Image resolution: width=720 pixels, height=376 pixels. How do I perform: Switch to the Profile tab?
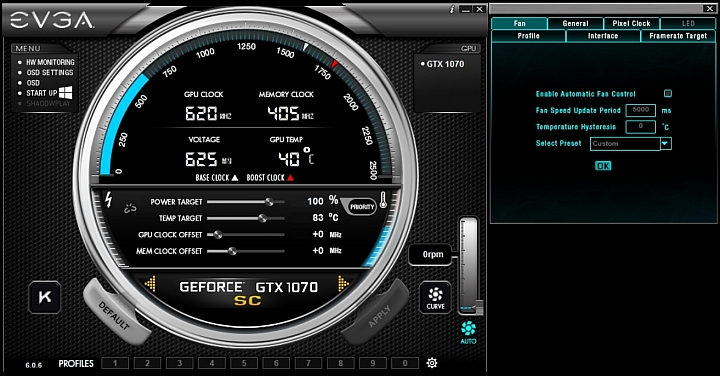click(x=529, y=36)
